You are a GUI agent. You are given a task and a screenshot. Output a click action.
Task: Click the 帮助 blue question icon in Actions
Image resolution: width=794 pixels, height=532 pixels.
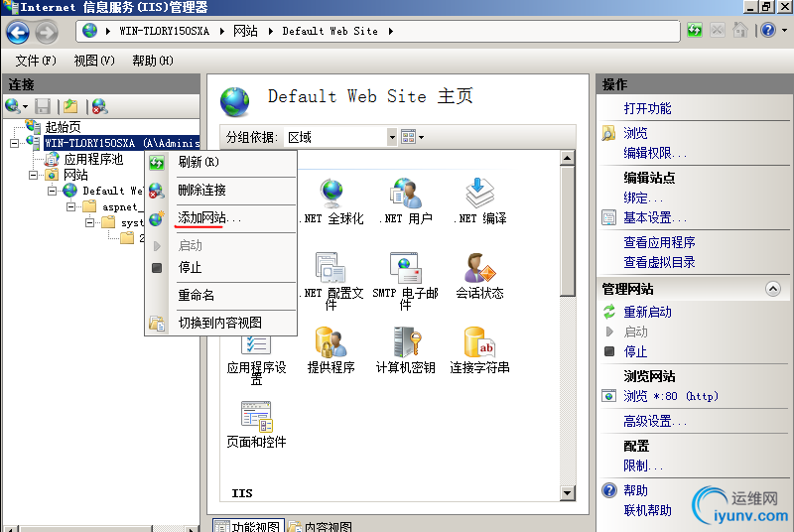click(609, 490)
